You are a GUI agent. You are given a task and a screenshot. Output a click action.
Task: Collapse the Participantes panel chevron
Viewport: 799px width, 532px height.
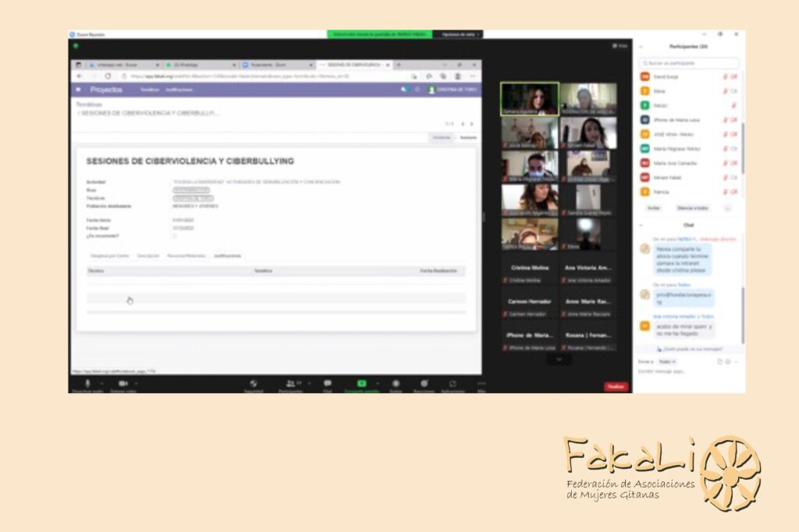[x=641, y=46]
